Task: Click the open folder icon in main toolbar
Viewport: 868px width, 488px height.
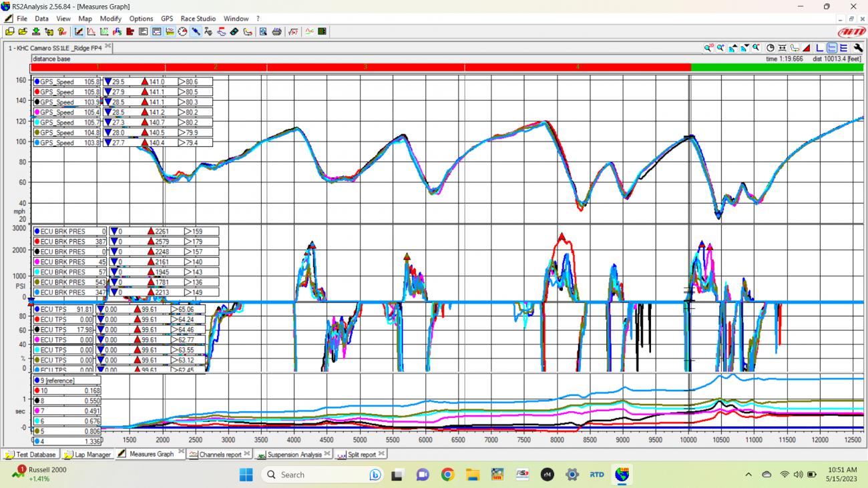Action: [23, 31]
